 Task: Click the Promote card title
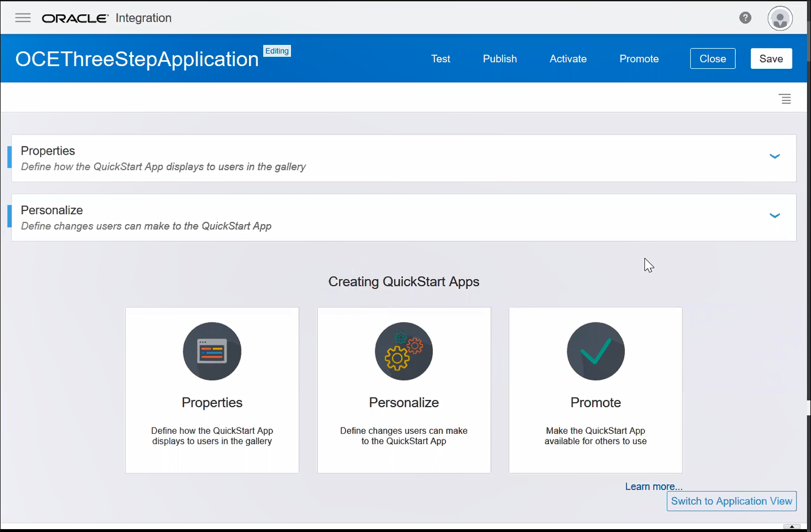[595, 403]
